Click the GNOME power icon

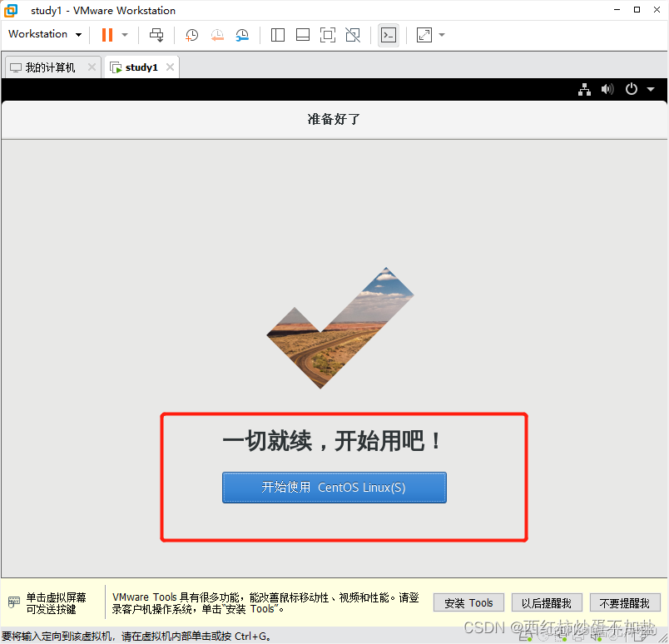click(631, 89)
